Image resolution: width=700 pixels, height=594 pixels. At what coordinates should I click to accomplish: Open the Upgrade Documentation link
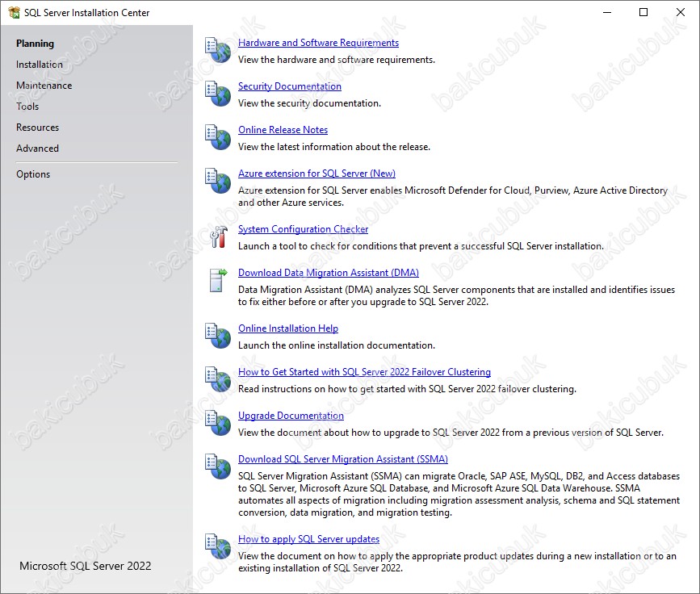[291, 416]
